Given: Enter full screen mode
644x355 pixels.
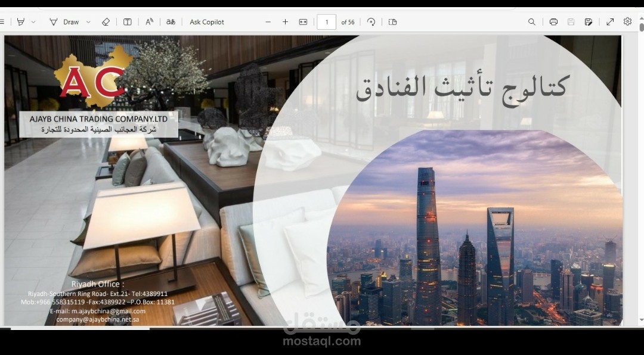Looking at the screenshot, I should pos(611,22).
